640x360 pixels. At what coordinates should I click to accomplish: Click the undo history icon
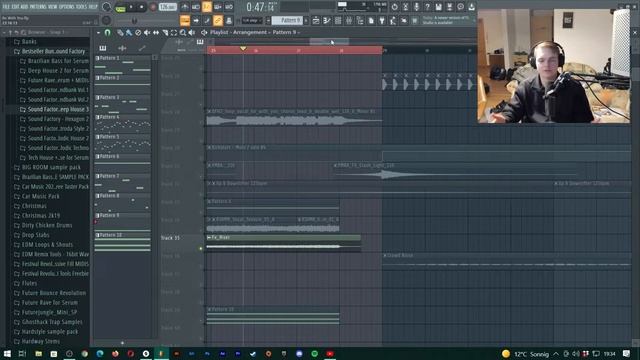[x=394, y=7]
